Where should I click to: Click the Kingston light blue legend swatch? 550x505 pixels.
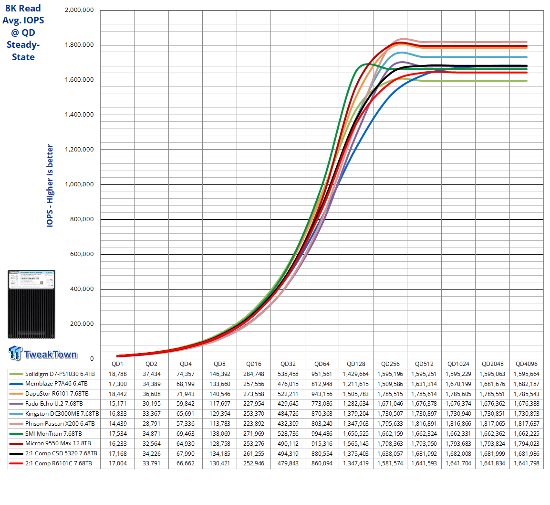tap(16, 414)
